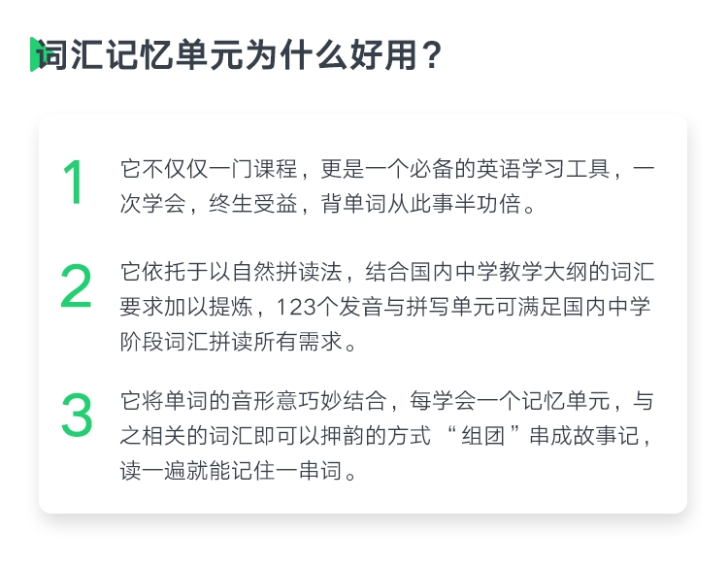The width and height of the screenshot is (728, 567).
Task: Click the green number 3
Action: tap(77, 415)
